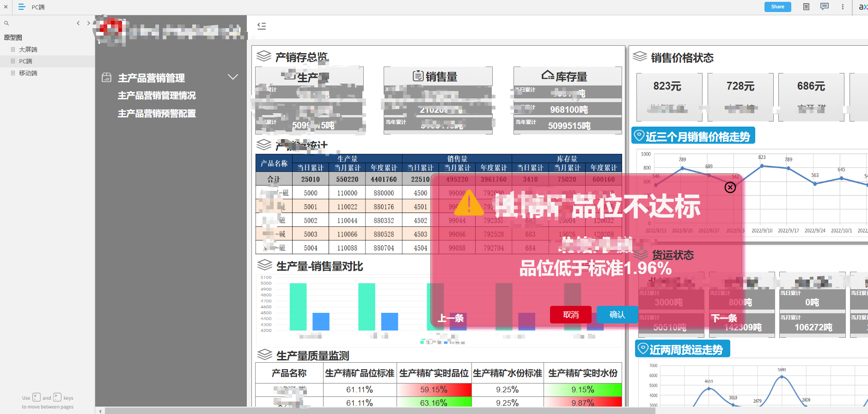
Task: Click cell value 880352
Action: (384, 221)
